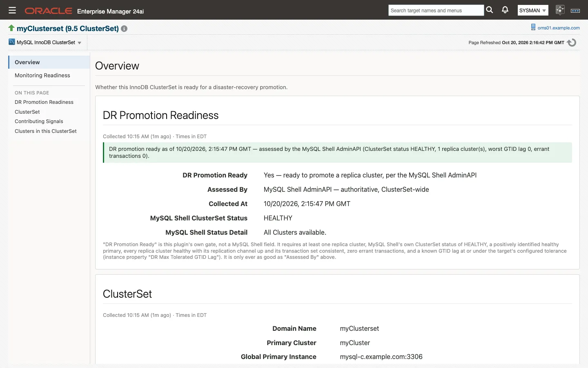
Task: Switch to the Monitoring Readiness tab
Action: pos(49,75)
